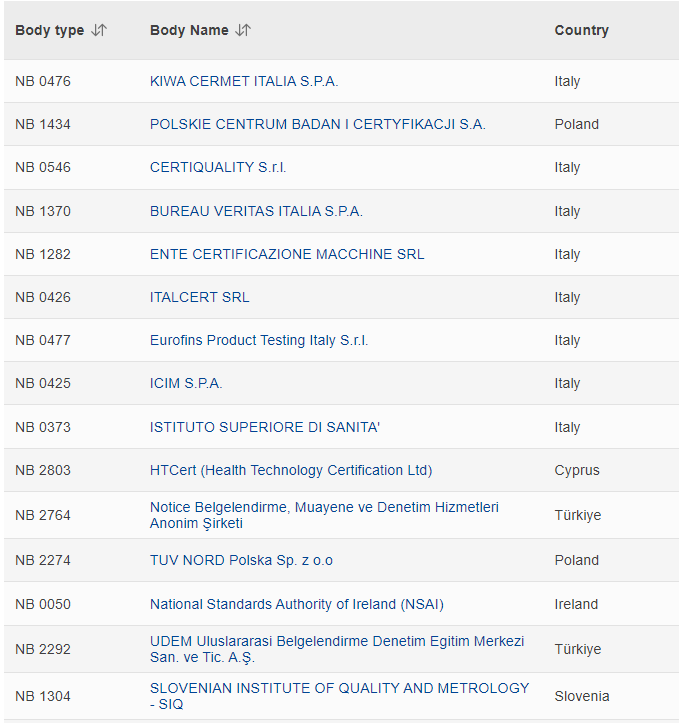Click Türkiye in the NB 2764 row
Viewport: 683px width, 723px height.
pos(578,515)
